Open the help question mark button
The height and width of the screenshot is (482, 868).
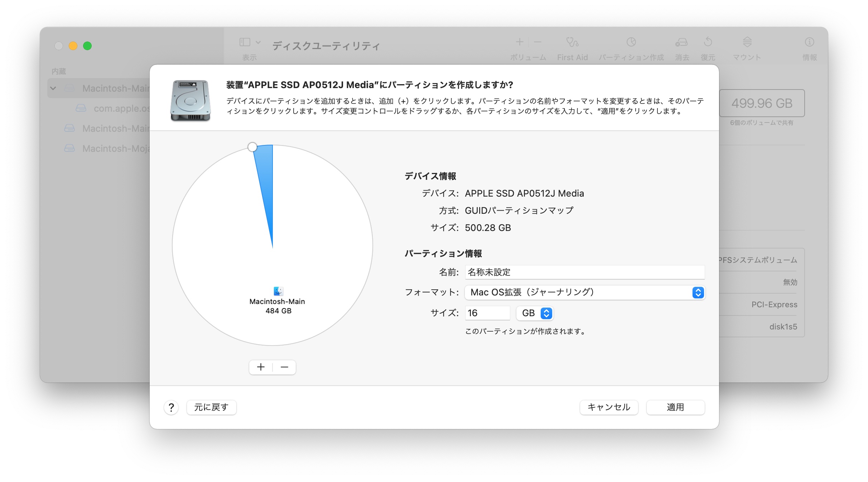pyautogui.click(x=171, y=408)
